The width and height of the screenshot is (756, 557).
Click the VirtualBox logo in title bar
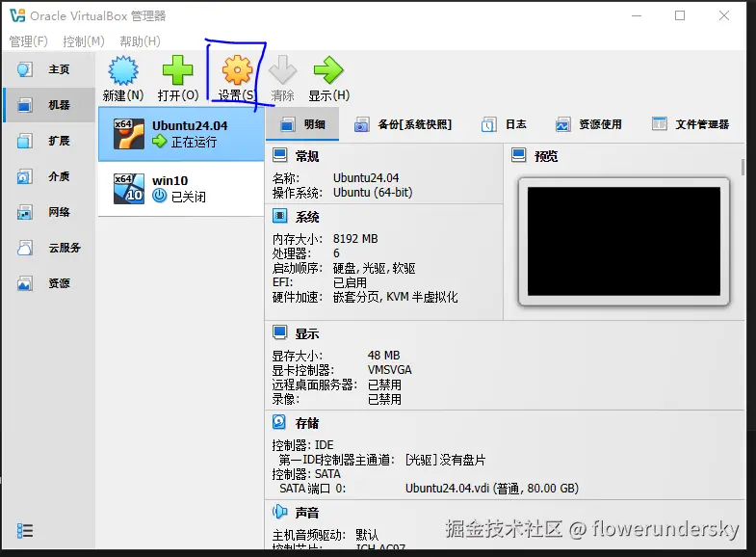[18, 15]
